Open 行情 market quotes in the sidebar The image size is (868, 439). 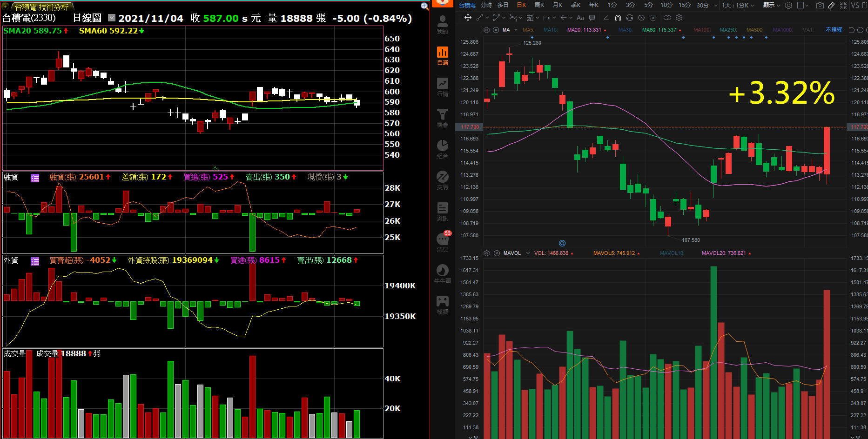click(x=442, y=87)
